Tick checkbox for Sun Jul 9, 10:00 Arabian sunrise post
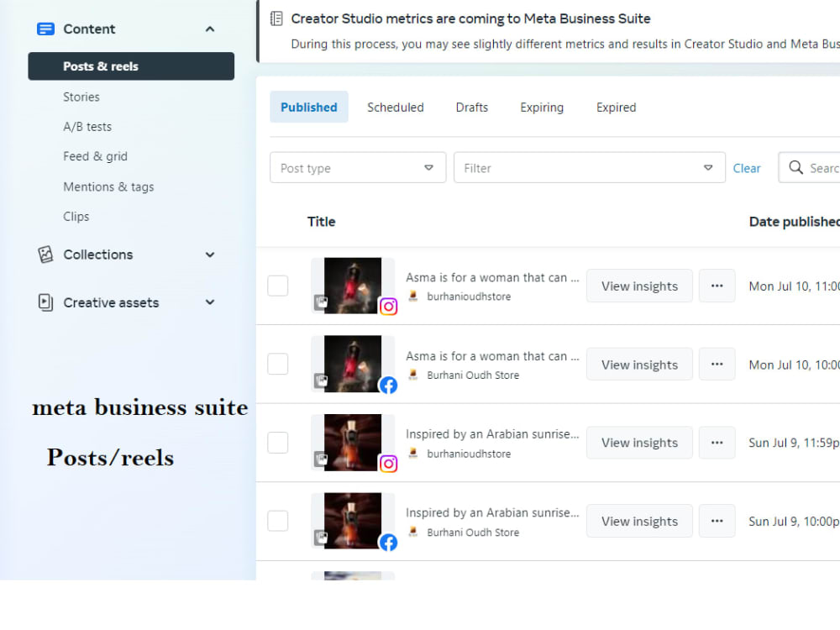This screenshot has height=630, width=840. 277,521
